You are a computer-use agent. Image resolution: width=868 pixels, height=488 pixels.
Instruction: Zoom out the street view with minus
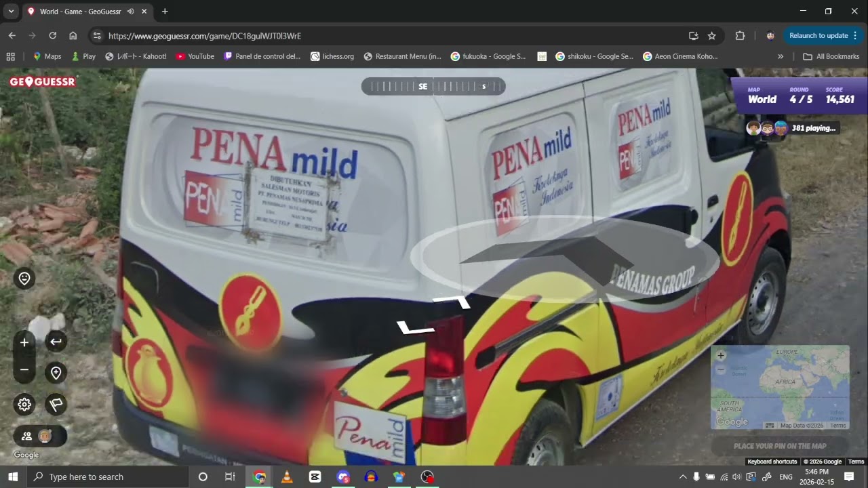(24, 370)
